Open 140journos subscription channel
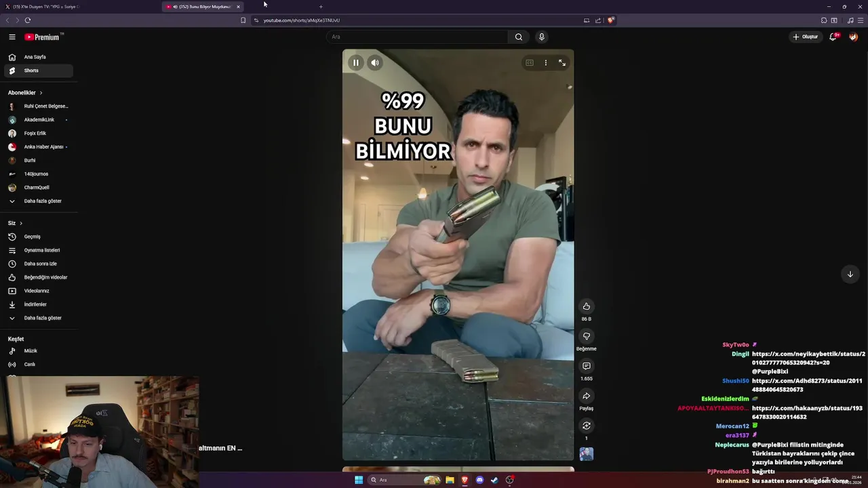The width and height of the screenshot is (868, 488). (39, 174)
